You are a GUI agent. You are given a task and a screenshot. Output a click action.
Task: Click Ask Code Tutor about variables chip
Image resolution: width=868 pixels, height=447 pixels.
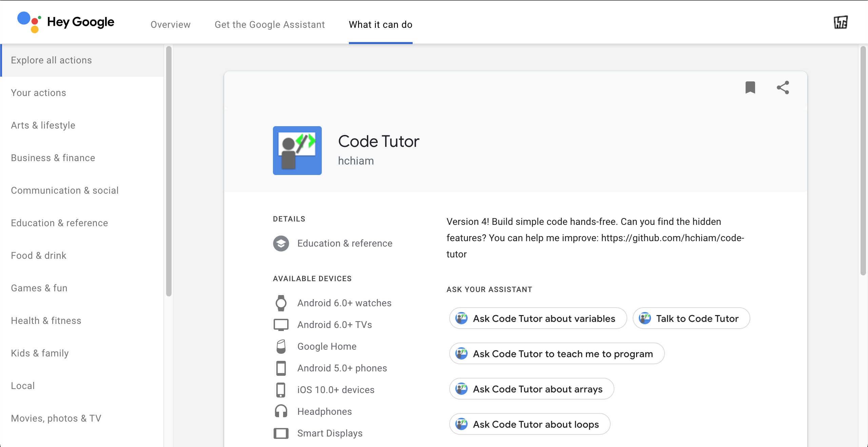point(538,318)
